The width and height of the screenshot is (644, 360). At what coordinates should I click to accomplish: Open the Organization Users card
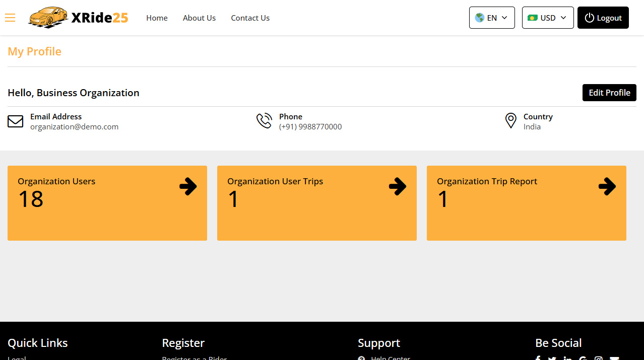click(x=107, y=203)
